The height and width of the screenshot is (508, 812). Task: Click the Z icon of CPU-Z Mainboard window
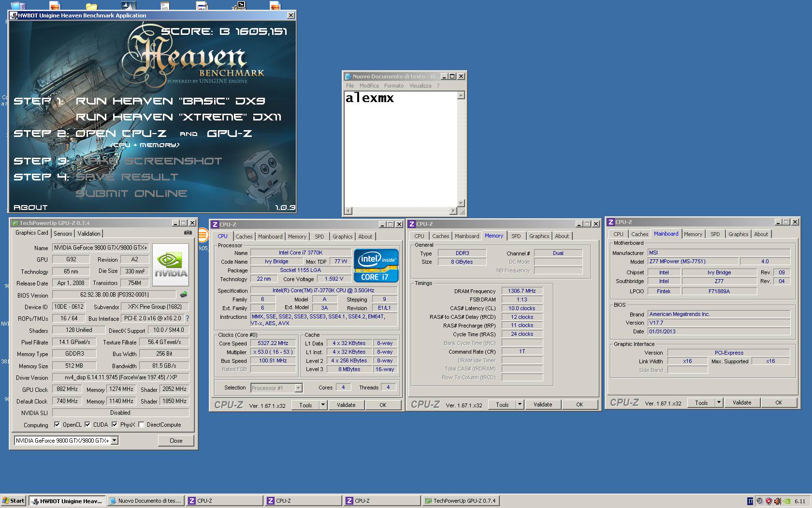pyautogui.click(x=611, y=222)
